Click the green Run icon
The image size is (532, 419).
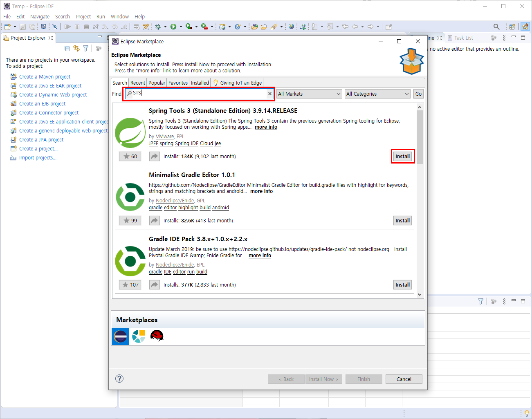pyautogui.click(x=173, y=27)
